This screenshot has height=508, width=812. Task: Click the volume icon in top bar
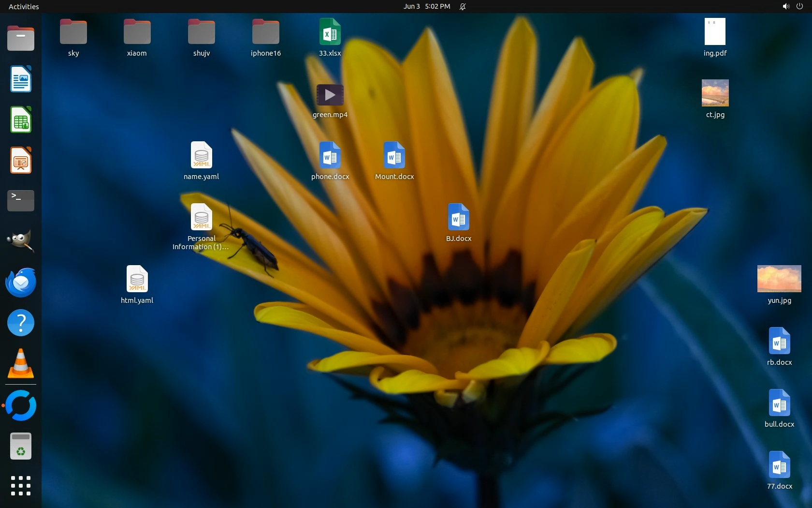tap(785, 6)
